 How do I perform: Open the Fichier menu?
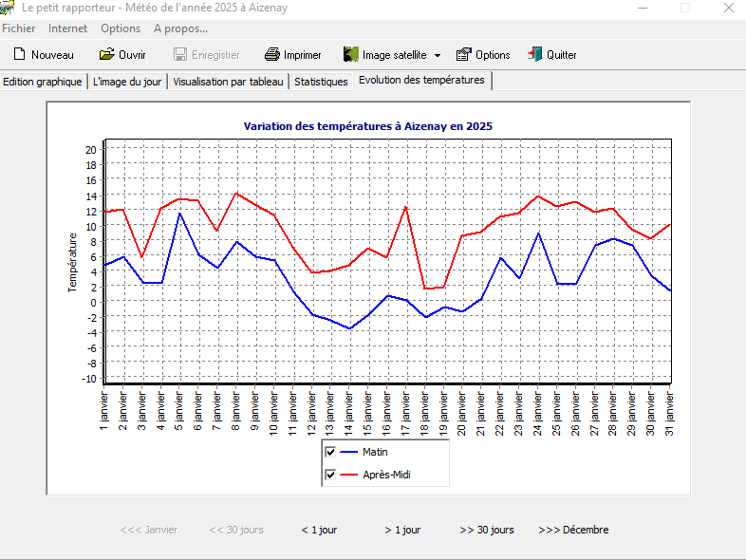[19, 28]
